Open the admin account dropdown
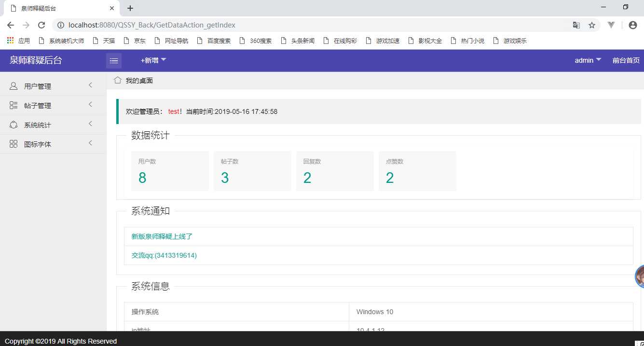Screen dimensions: 644x346 (588, 60)
